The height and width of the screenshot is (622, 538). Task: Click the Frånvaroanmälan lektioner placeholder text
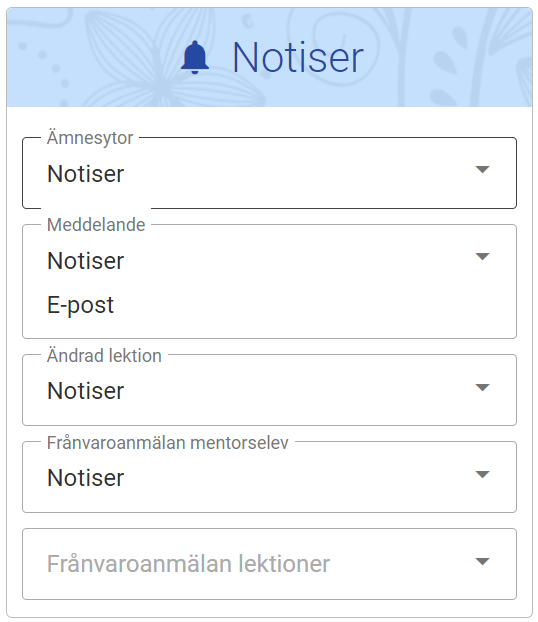pos(188,564)
